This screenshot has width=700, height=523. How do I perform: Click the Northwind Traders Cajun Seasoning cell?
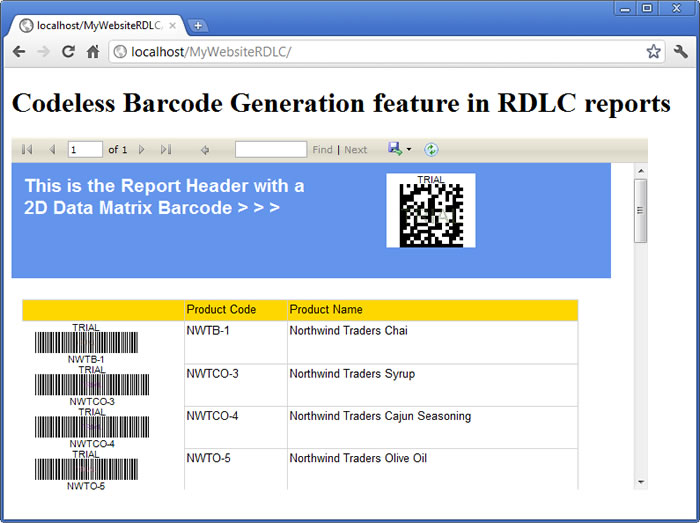click(x=433, y=428)
